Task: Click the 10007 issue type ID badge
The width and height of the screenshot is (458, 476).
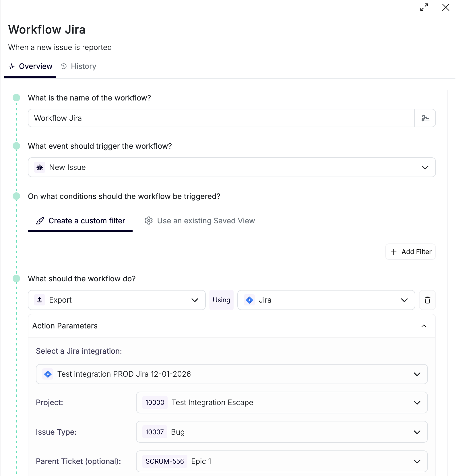Action: pos(155,432)
